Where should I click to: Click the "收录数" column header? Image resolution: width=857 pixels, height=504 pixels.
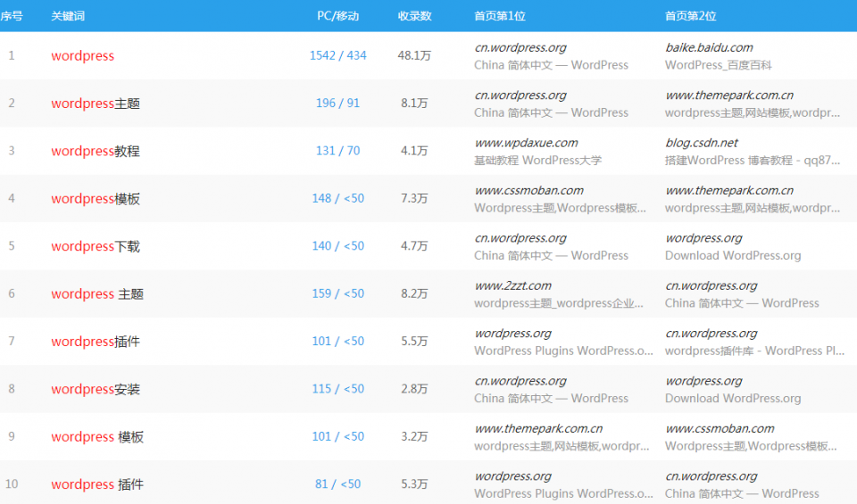click(414, 16)
